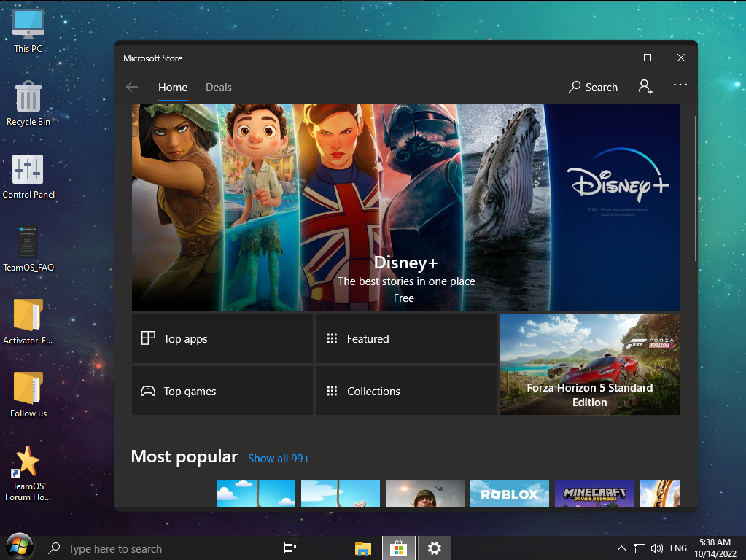Click the volume speaker tray icon
Screen dimensions: 746x560
tap(656, 548)
